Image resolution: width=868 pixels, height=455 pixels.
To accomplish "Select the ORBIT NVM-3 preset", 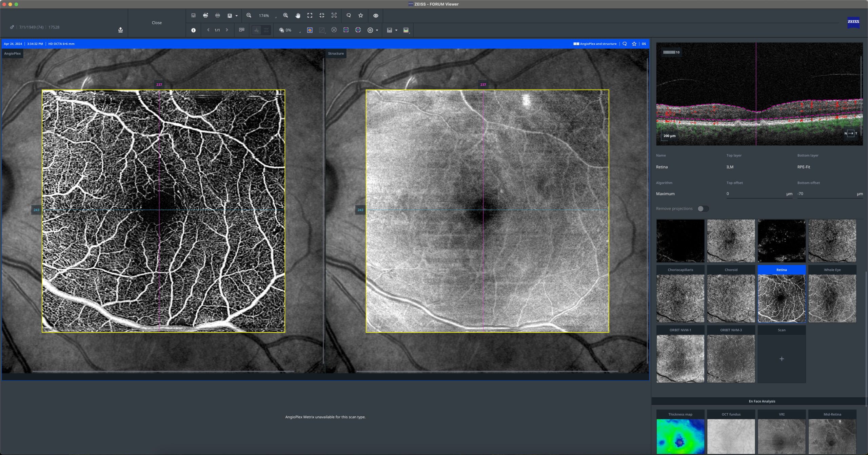I will 731,354.
